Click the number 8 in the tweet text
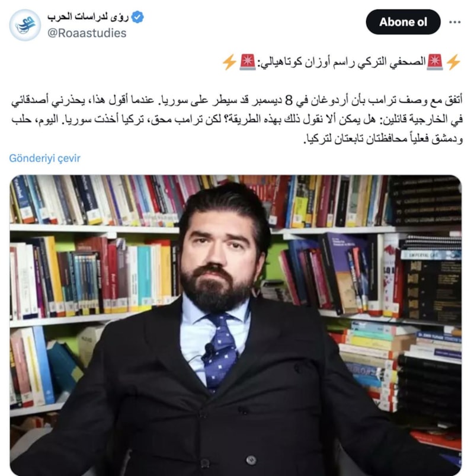The width and height of the screenshot is (474, 476). (x=289, y=101)
